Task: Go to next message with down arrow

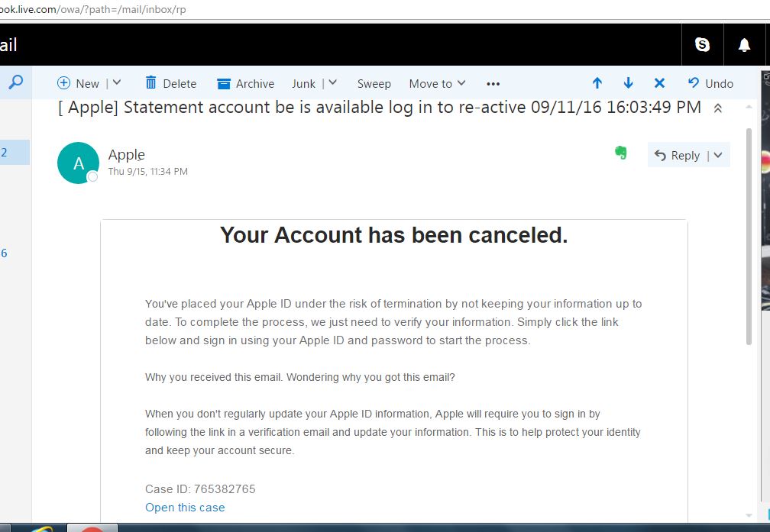Action: (x=628, y=83)
